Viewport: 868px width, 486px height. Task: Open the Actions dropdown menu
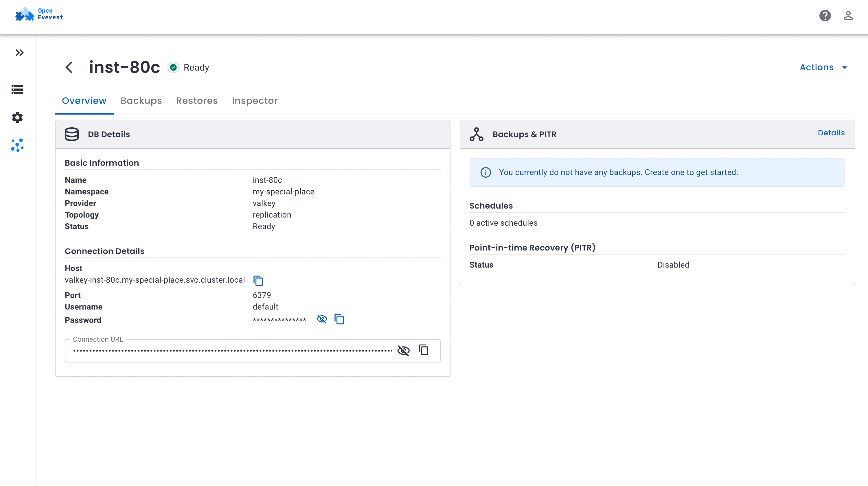tap(823, 67)
